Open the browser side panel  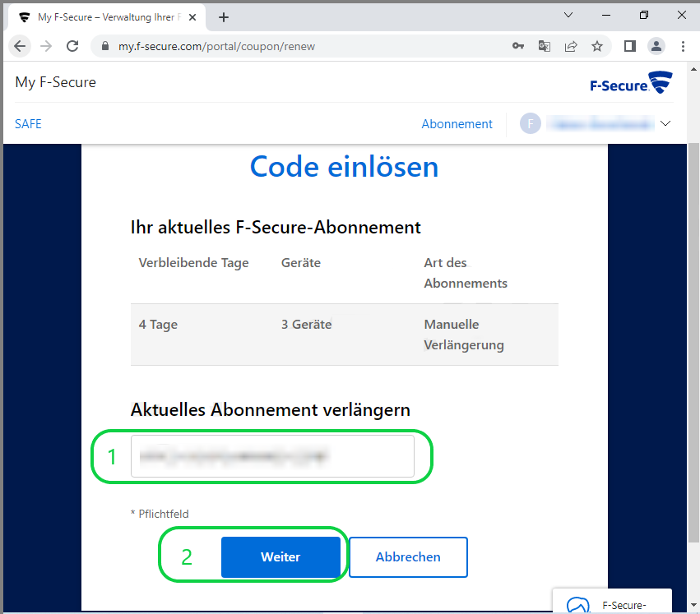pos(630,46)
